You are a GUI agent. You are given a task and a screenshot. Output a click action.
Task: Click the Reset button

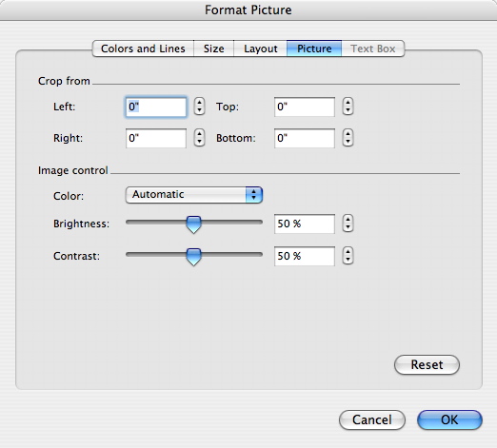click(x=427, y=364)
